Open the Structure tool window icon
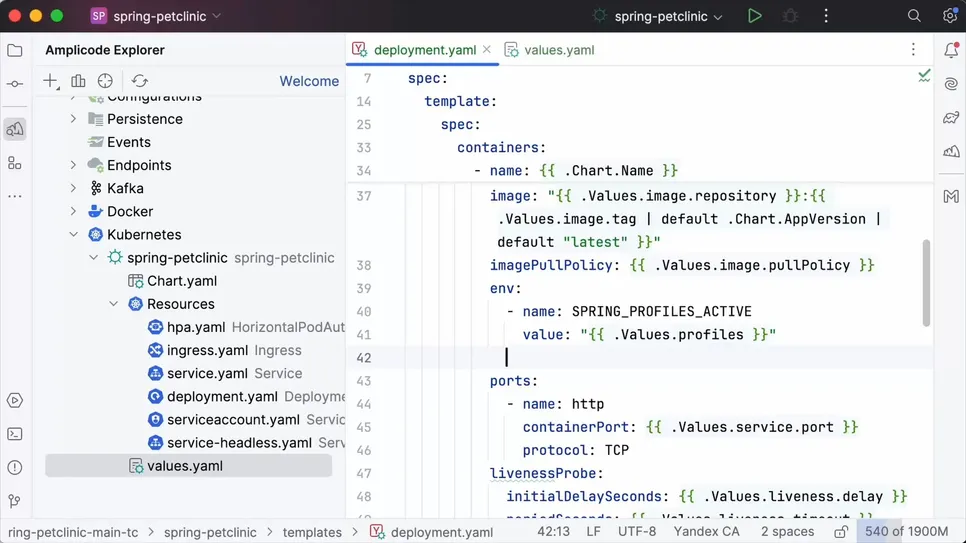 point(15,163)
